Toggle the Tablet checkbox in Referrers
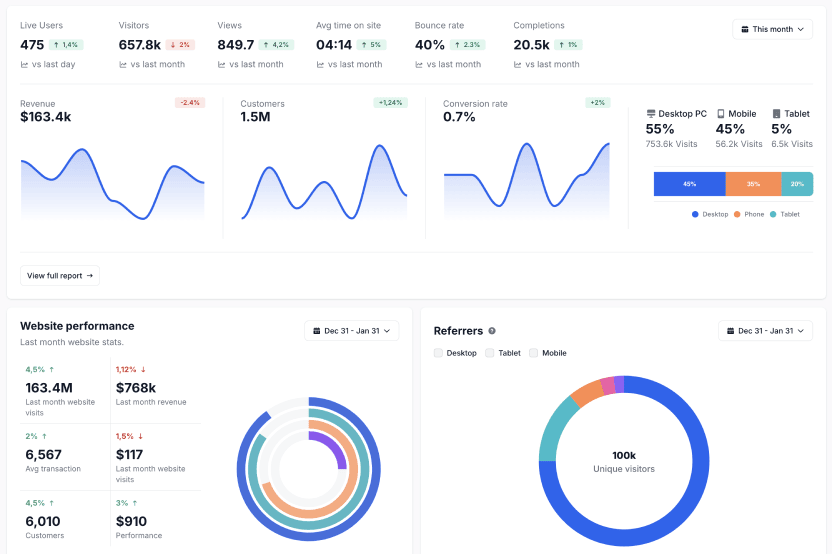832x554 pixels. (490, 353)
